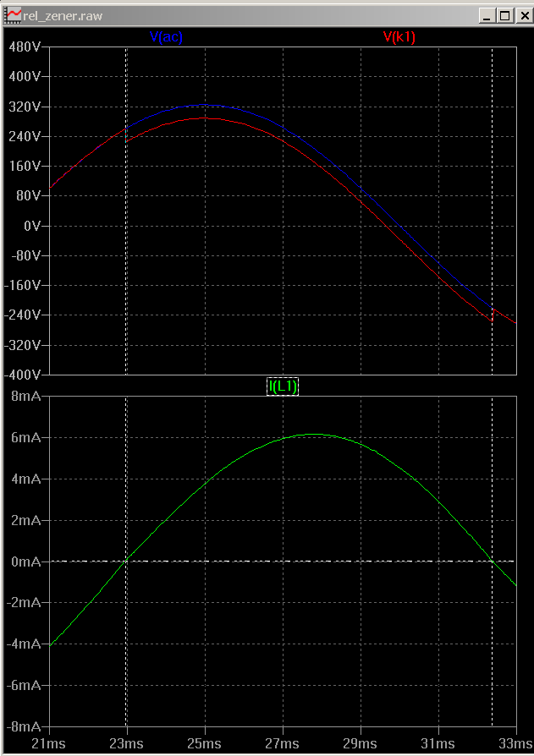The width and height of the screenshot is (534, 756).
Task: Click the -400V axis label
Action: [x=22, y=375]
